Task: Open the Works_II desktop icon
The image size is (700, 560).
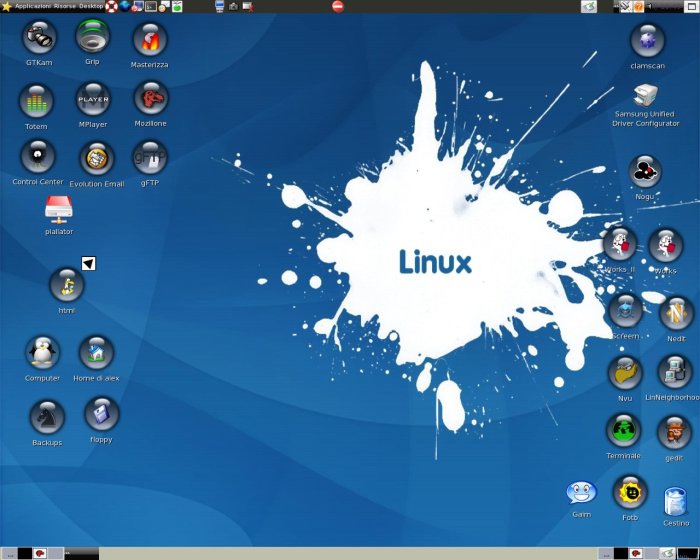Action: point(620,245)
